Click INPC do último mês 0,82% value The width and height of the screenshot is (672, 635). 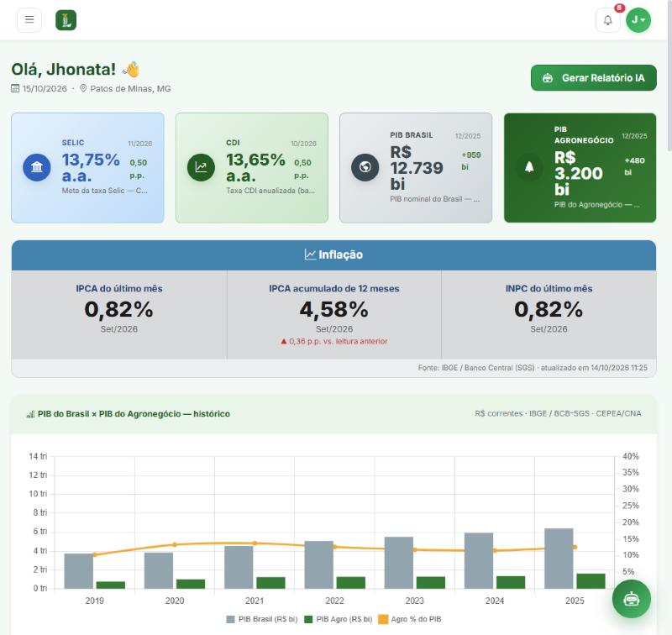549,309
